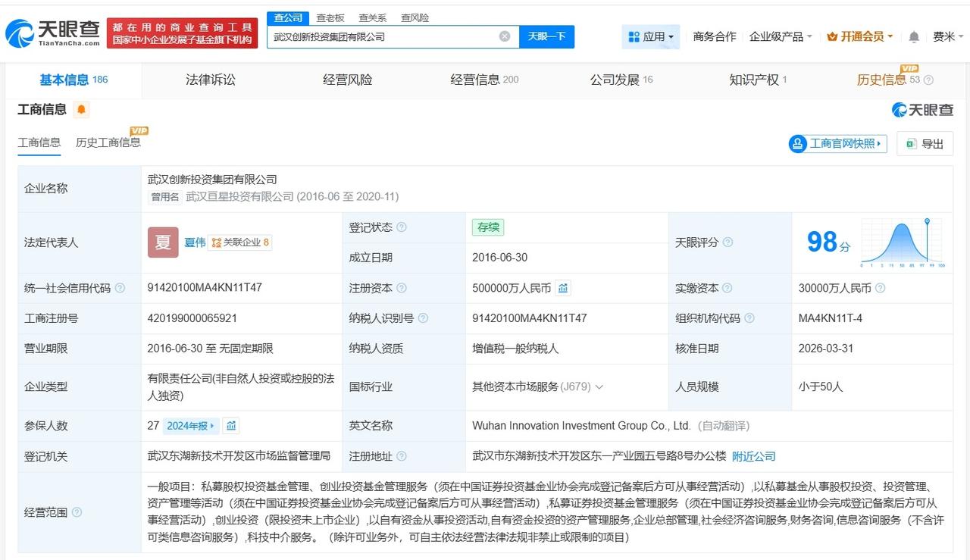Click the help icon beside 注册地址
Screen dimensions: 970x560
click(x=402, y=456)
